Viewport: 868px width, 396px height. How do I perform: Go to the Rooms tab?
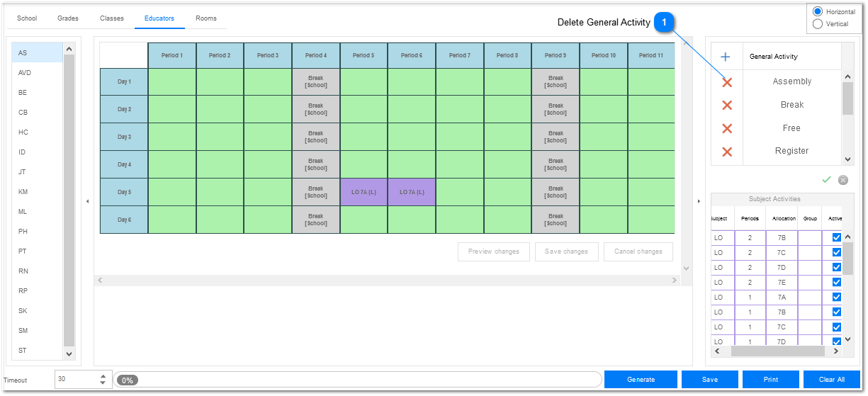tap(206, 18)
